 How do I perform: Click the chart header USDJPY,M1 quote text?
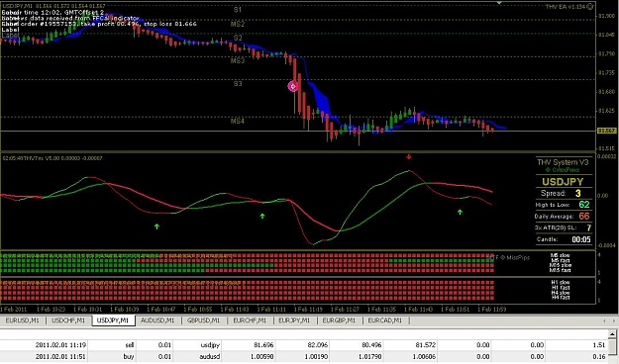53,6
